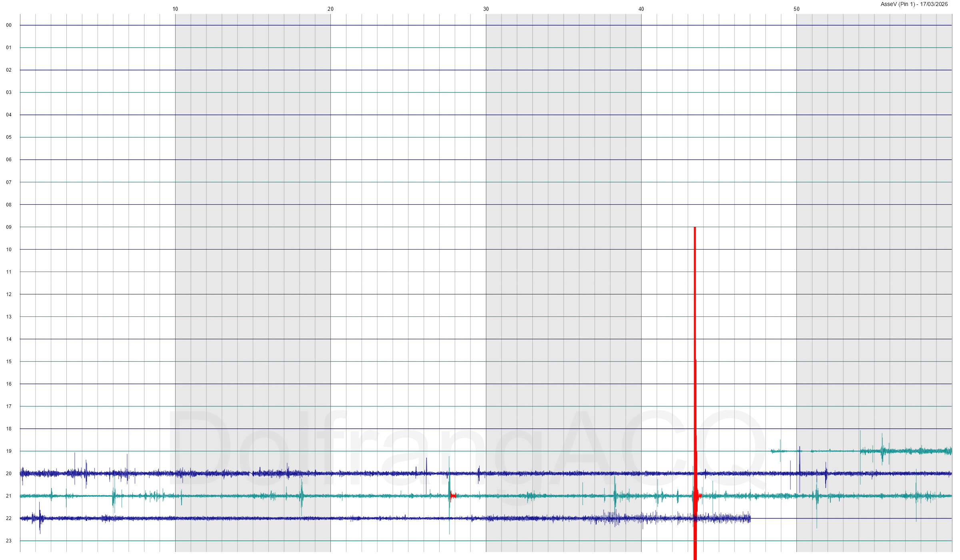Click the minute 10 axis label
This screenshot has width=960, height=560.
pos(175,9)
